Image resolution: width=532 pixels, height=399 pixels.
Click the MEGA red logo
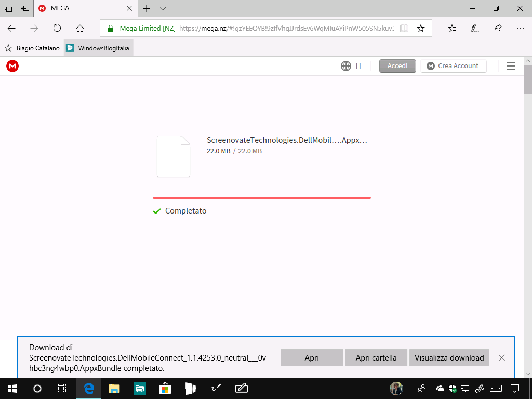(x=12, y=66)
